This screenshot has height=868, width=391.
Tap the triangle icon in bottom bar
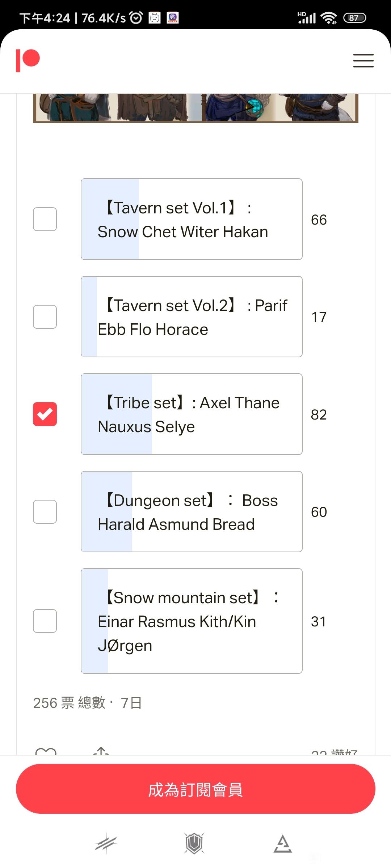point(283,844)
